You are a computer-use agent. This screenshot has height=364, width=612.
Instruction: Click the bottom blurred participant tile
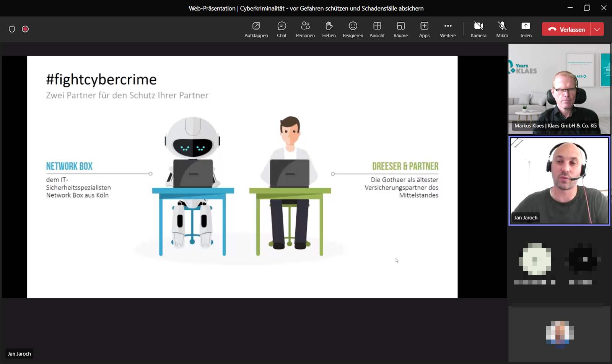click(559, 334)
